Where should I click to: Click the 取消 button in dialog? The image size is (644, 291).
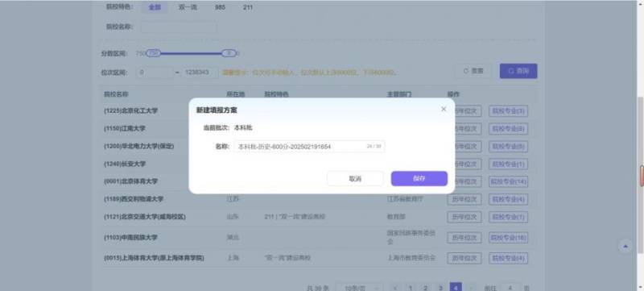click(355, 178)
